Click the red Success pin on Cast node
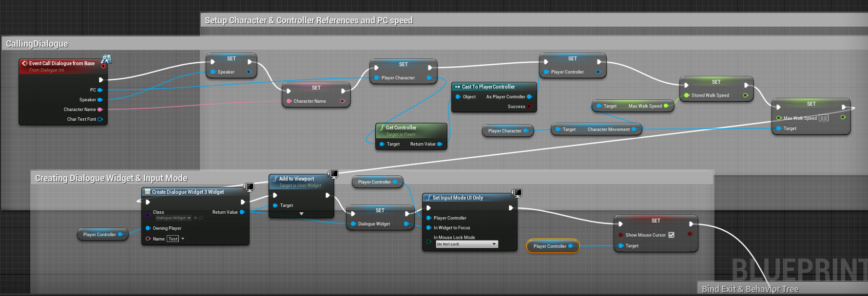 (x=529, y=107)
